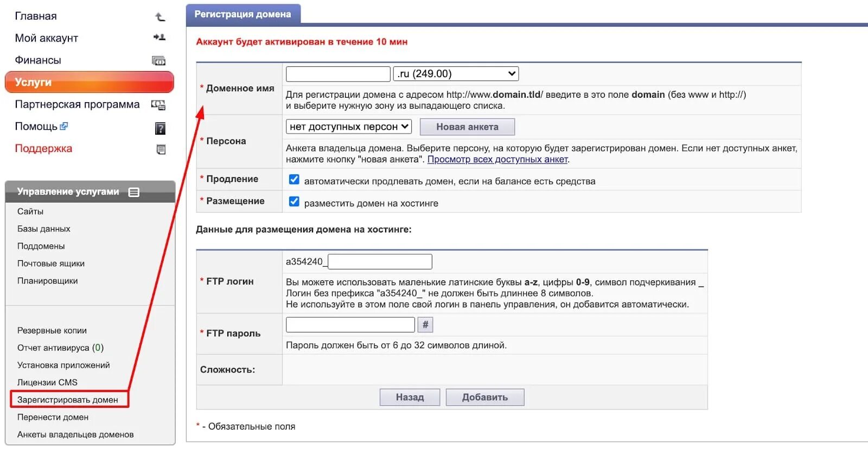The width and height of the screenshot is (868, 454).
Task: Open Поддомены link
Action: [41, 247]
